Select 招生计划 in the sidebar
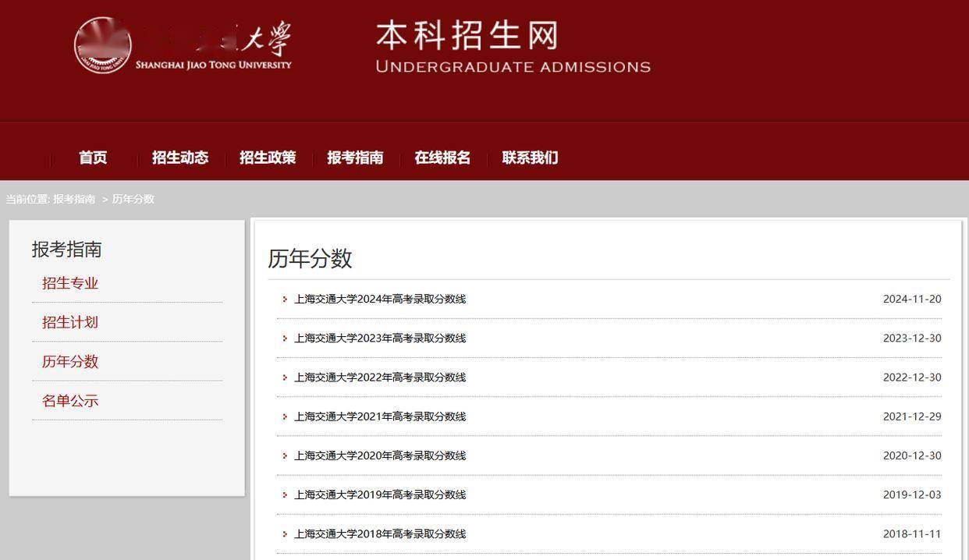This screenshot has height=560, width=969. click(x=70, y=322)
